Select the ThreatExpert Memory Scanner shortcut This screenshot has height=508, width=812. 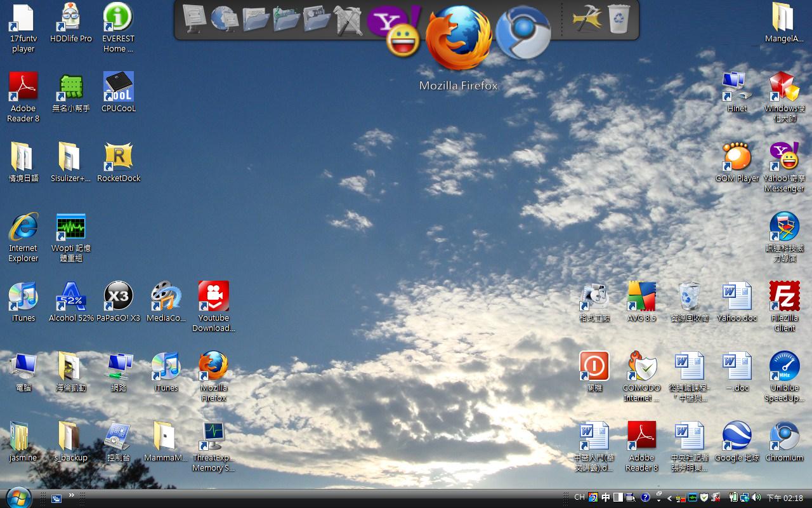pos(214,447)
